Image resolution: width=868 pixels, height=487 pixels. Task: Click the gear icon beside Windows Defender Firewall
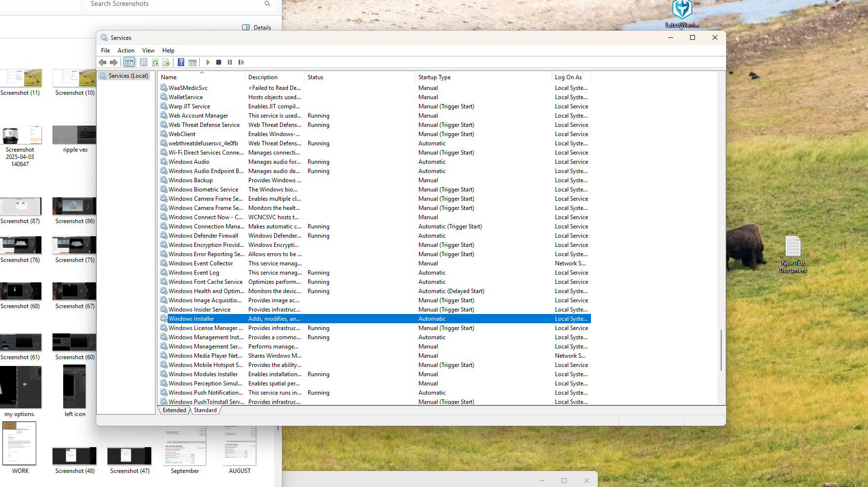164,236
